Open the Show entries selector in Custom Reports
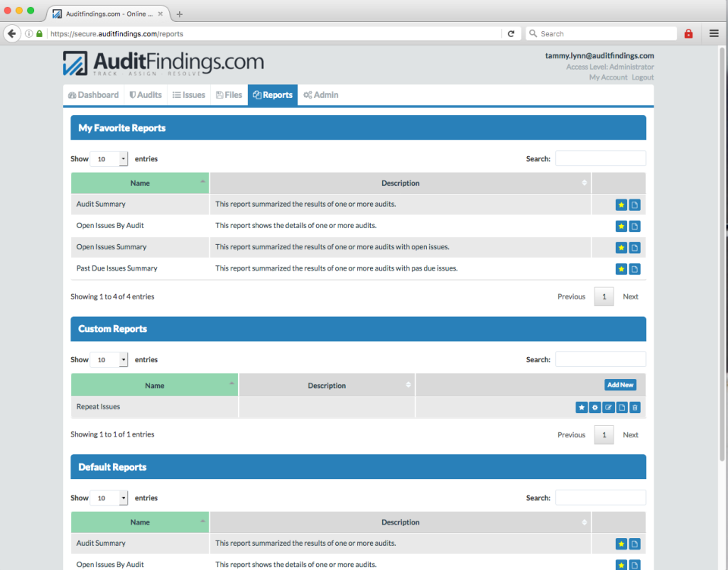728x570 pixels. [108, 359]
